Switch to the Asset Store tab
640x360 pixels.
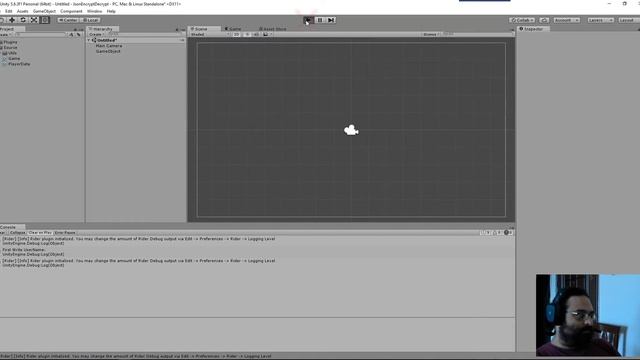[x=273, y=29]
